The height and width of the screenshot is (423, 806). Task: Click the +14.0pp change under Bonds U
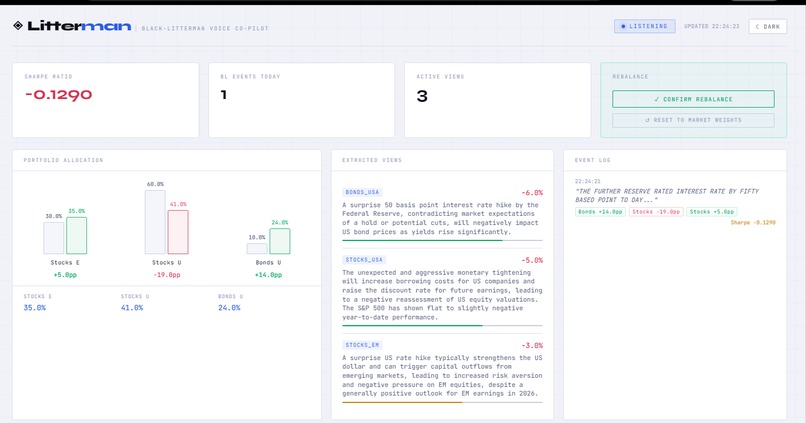pyautogui.click(x=268, y=275)
